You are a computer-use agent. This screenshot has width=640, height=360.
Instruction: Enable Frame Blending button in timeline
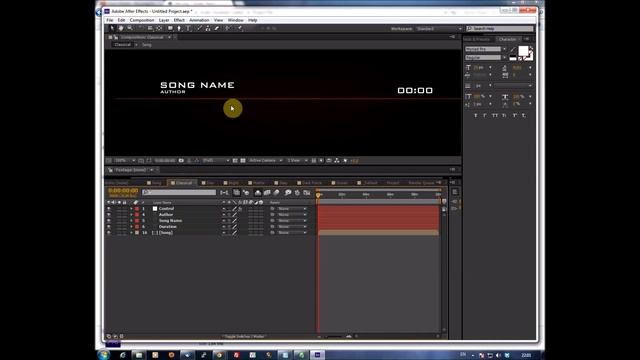[x=267, y=192]
